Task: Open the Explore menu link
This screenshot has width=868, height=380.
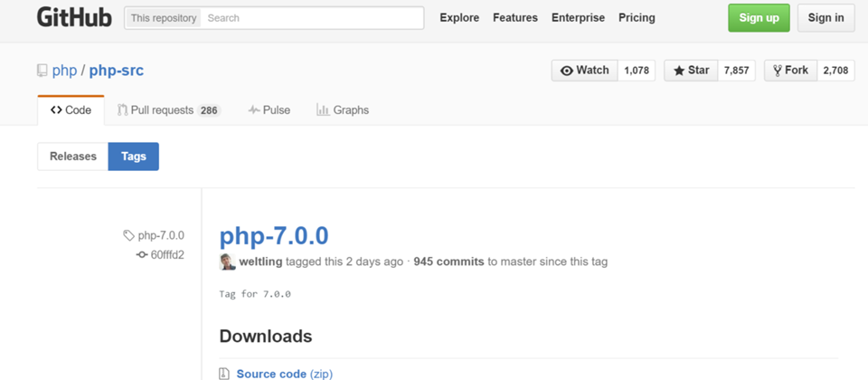Action: point(459,18)
